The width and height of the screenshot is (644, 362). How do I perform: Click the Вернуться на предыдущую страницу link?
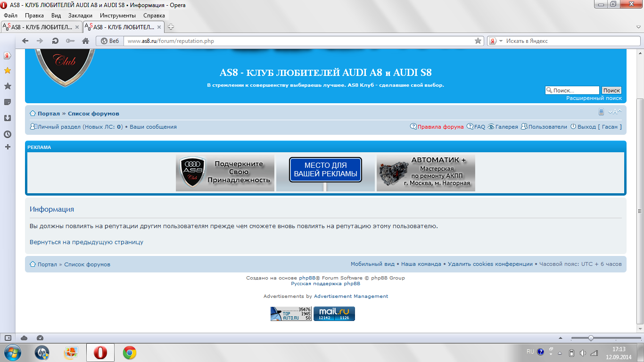(86, 242)
